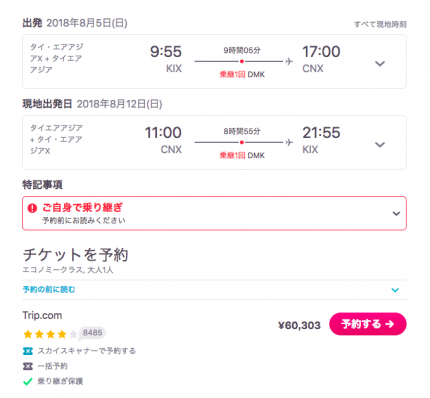The height and width of the screenshot is (398, 430).
Task: Click the red stopover dot on return route
Action: 242,142
